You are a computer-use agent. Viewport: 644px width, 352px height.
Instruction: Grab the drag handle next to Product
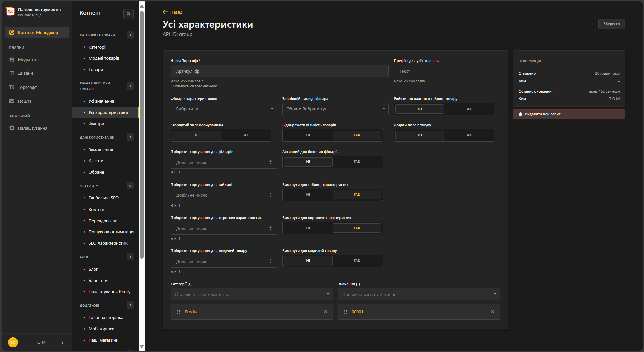point(178,312)
